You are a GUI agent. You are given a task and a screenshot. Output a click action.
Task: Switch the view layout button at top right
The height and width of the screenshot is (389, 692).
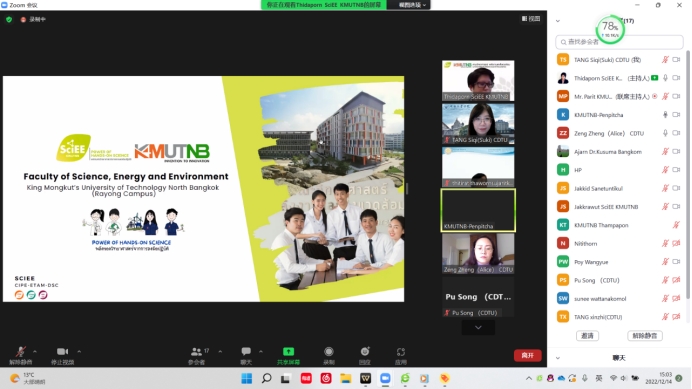[x=531, y=19]
